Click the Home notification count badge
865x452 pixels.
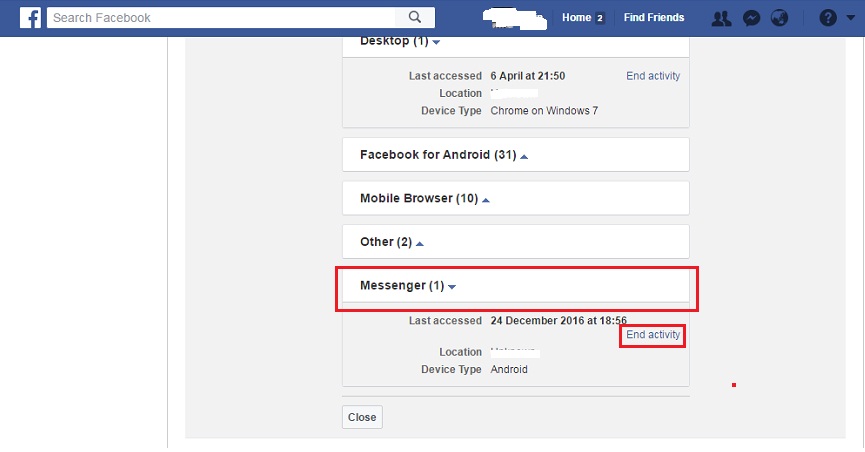point(600,18)
